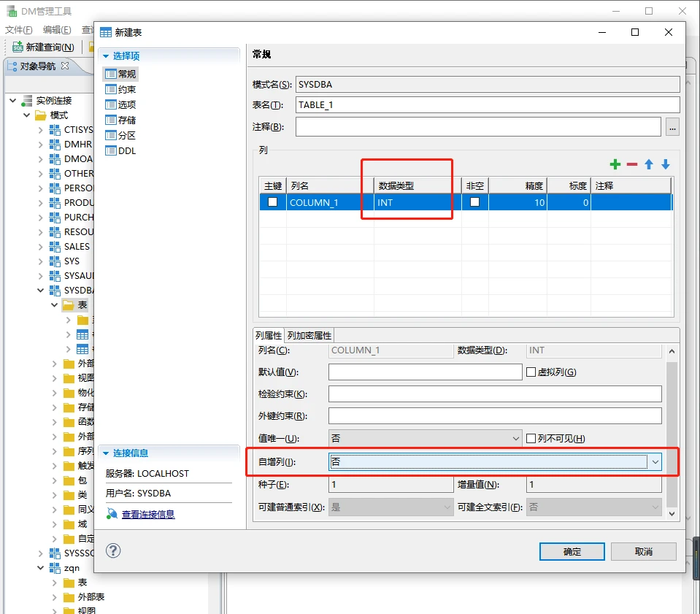The width and height of the screenshot is (700, 614).
Task: Click the column properties vertical scrollbar
Action: point(672,431)
